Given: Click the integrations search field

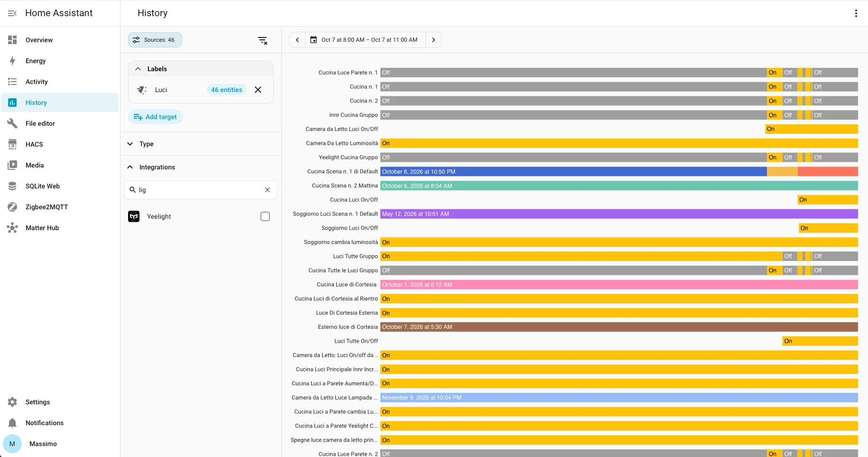Looking at the screenshot, I should (x=201, y=190).
